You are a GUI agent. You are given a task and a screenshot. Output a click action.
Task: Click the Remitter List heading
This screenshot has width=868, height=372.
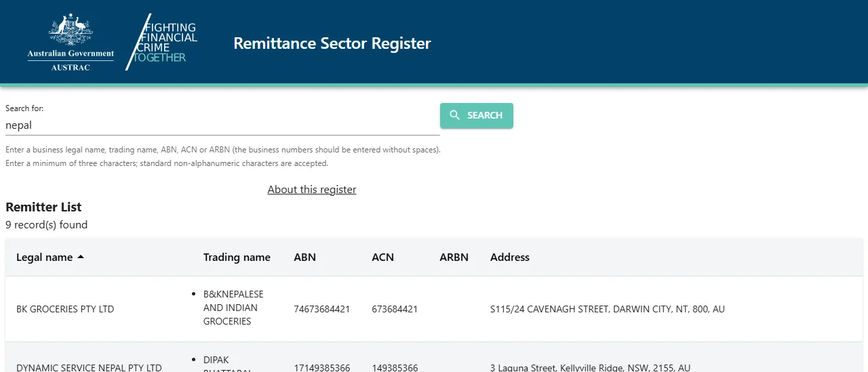(x=43, y=207)
